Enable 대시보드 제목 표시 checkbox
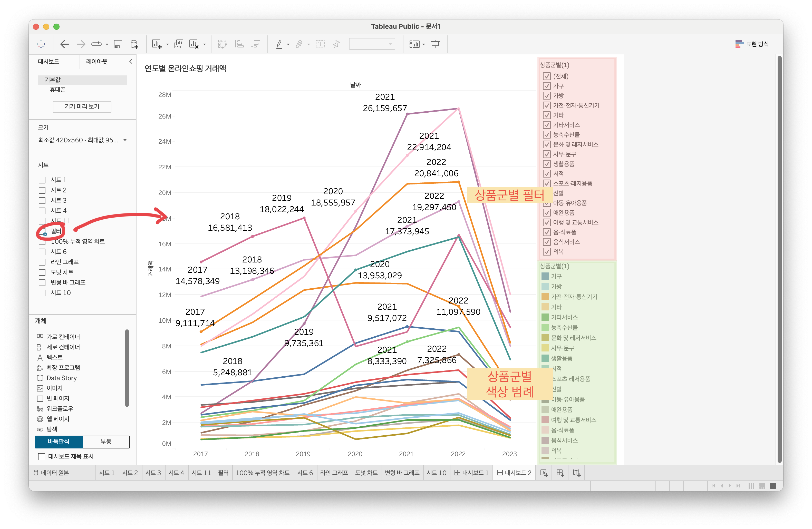The width and height of the screenshot is (812, 529). point(42,456)
